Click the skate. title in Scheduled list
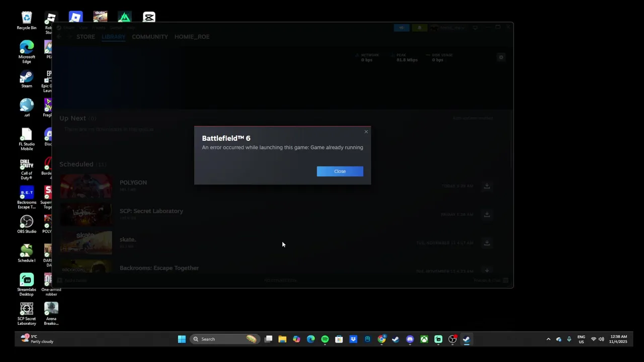Screen dimensions: 644x362 coord(128,239)
